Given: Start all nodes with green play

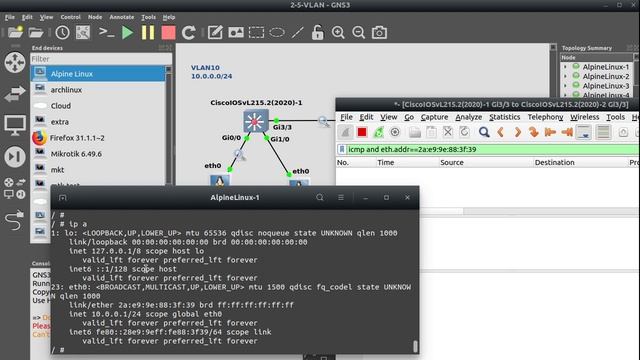Looking at the screenshot, I should pos(127,33).
